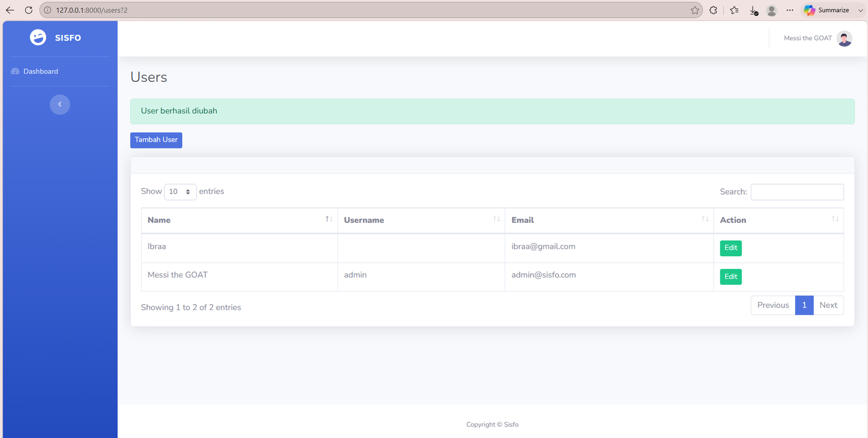The image size is (868, 438).
Task: Open the browser downloads icon
Action: click(x=754, y=10)
